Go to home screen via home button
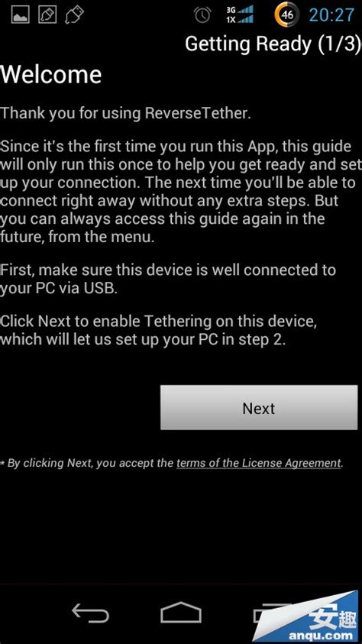This screenshot has height=644, width=362. [x=181, y=613]
